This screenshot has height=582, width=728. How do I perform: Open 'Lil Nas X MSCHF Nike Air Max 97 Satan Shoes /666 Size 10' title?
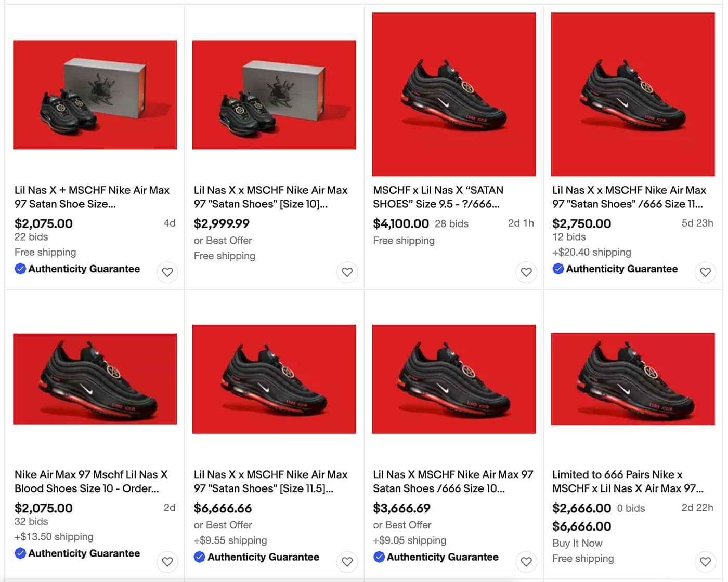coord(453,481)
